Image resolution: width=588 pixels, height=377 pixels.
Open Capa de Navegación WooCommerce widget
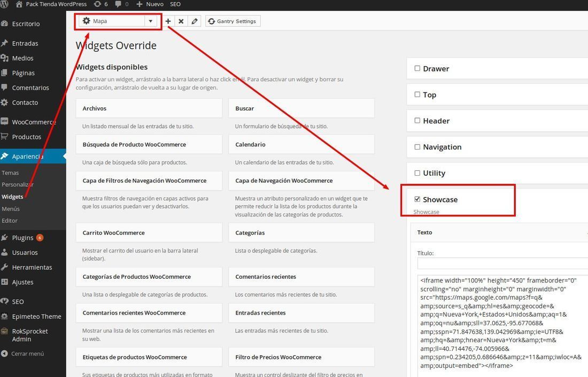(x=301, y=180)
